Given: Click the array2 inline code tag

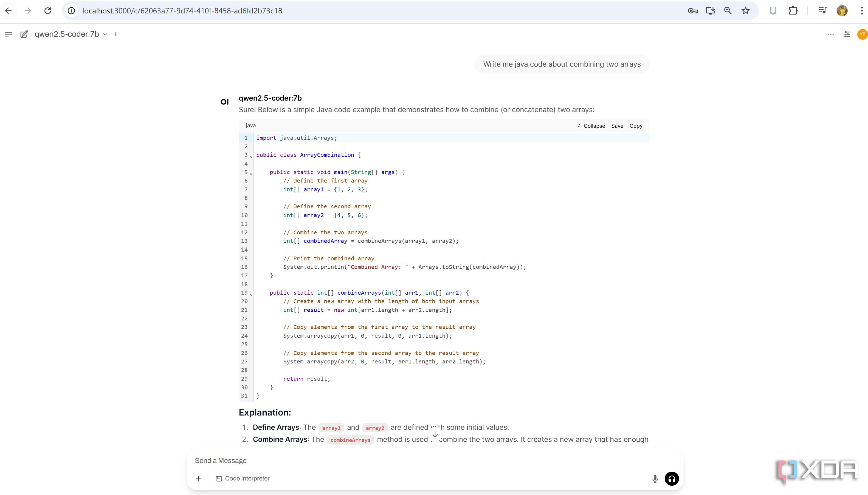Looking at the screenshot, I should [x=375, y=428].
